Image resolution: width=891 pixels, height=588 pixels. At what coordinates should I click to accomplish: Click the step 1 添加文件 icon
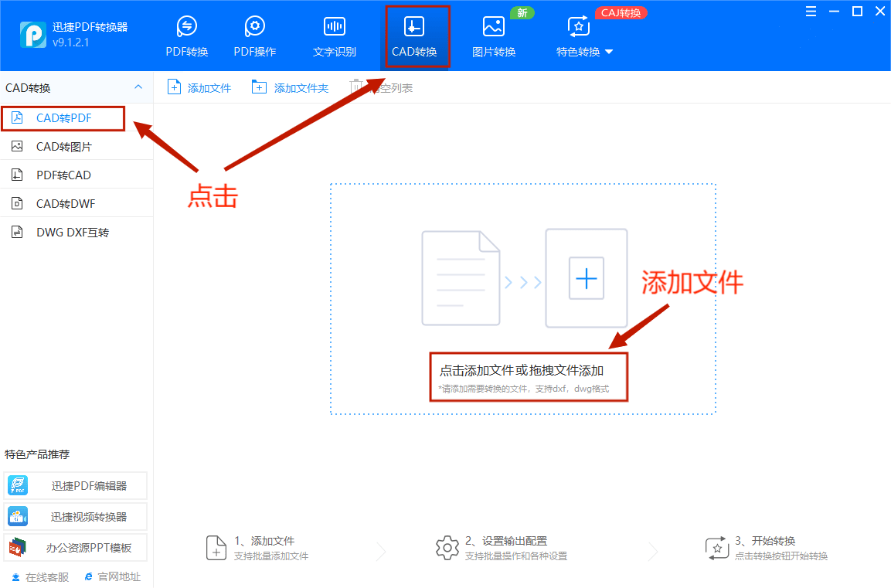coord(216,548)
